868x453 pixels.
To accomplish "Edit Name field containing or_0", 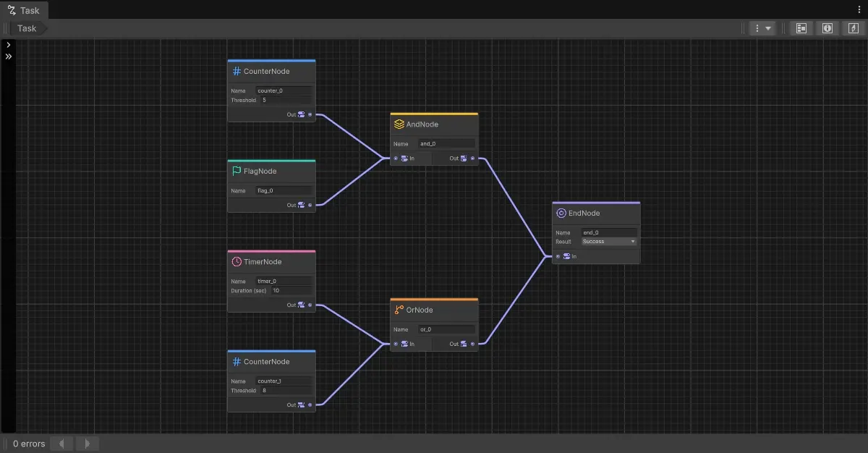I will tap(446, 329).
